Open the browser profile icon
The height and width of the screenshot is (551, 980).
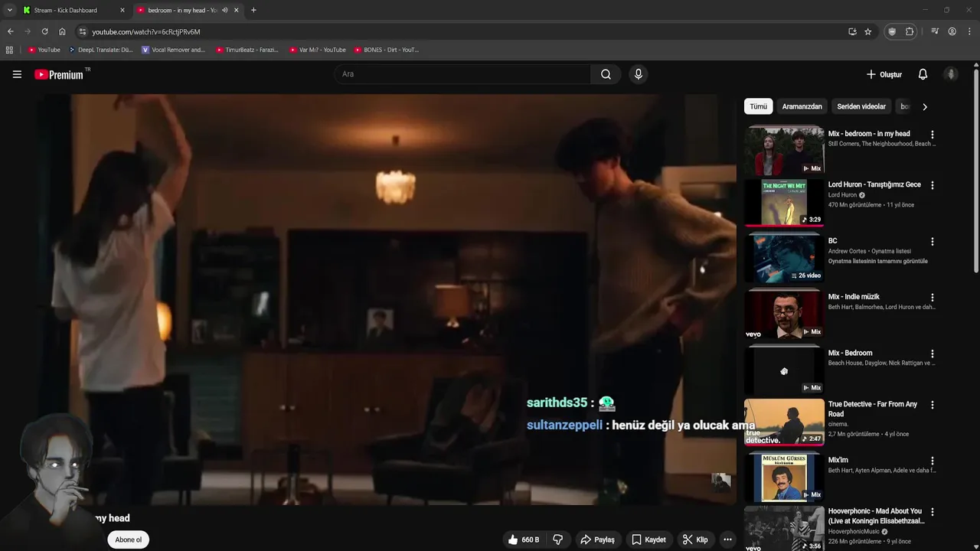[952, 31]
